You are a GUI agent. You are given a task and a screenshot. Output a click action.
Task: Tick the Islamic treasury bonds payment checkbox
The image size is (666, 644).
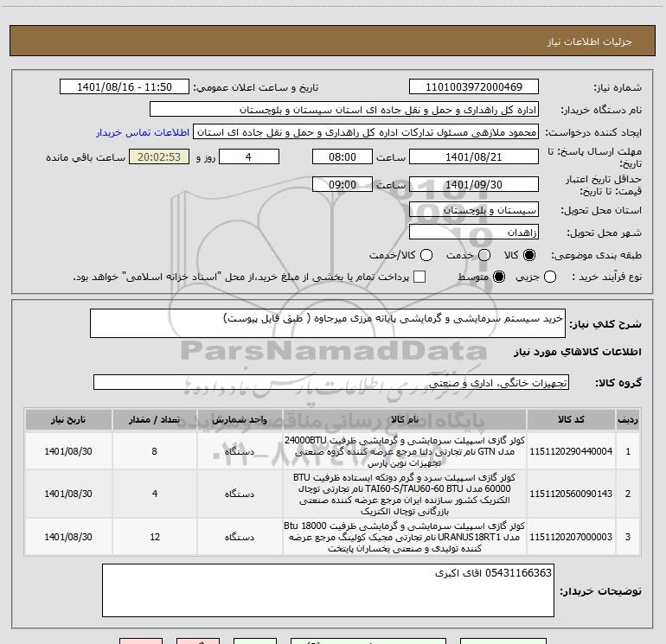coord(419,277)
